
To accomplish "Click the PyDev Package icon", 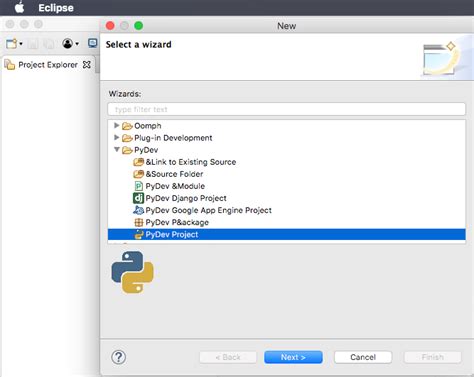I will coord(138,222).
